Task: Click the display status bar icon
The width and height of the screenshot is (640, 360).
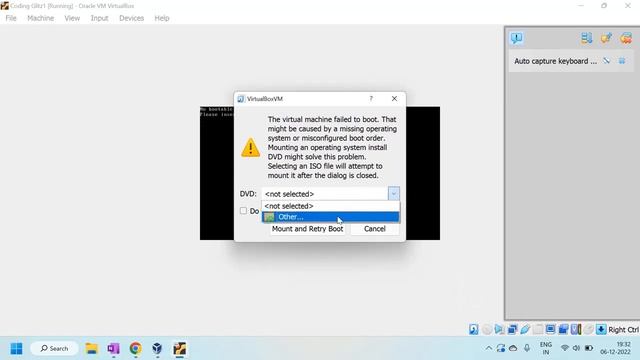Action: point(550,329)
